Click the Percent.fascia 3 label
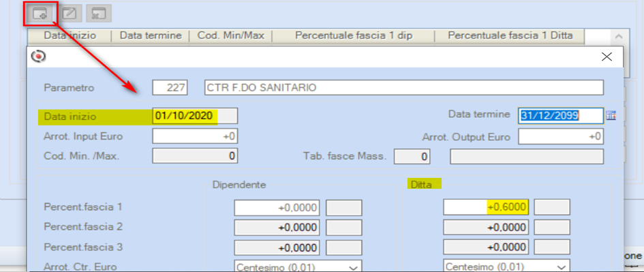 coord(83,247)
